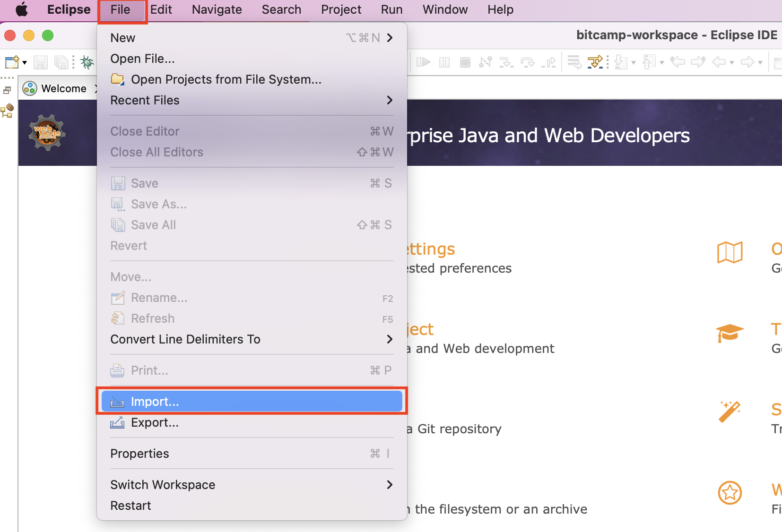Click the Debug bug icon in toolbar
Image resolution: width=782 pixels, height=532 pixels.
pyautogui.click(x=87, y=62)
